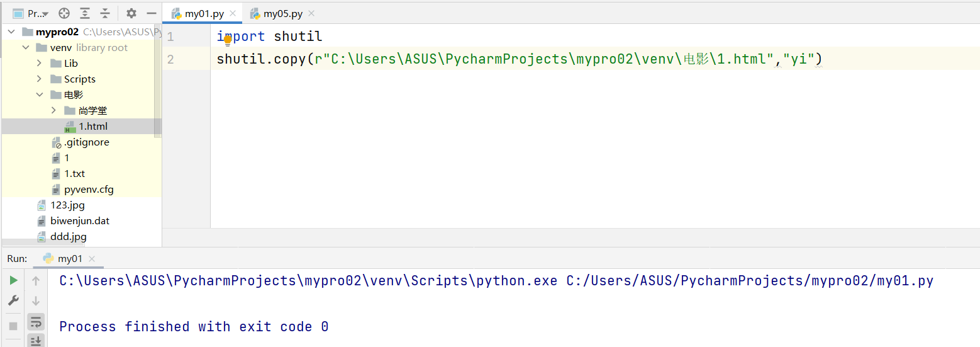
Task: Click the Collapse All icon in Project toolbar
Action: [105, 13]
